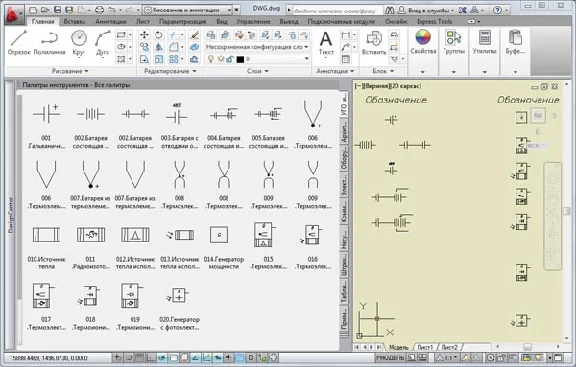Click the Текст annotation tool
Screen dimensions: 576x367
coord(326,43)
